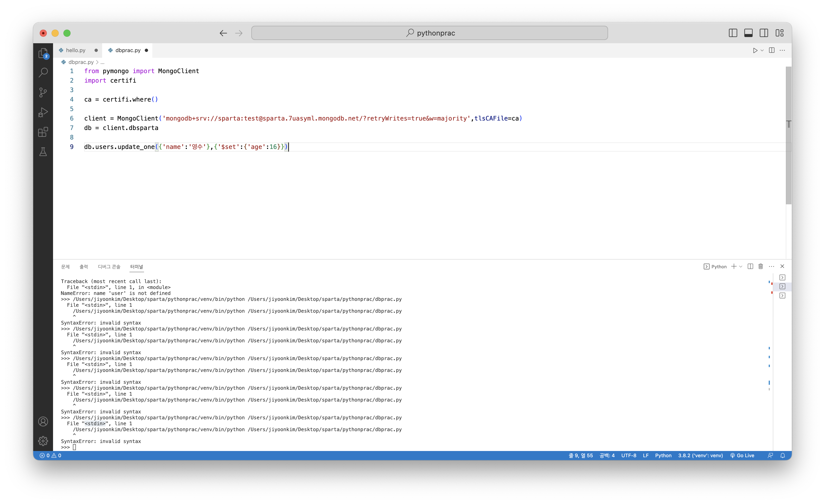Open the Search view in activity bar

click(43, 72)
